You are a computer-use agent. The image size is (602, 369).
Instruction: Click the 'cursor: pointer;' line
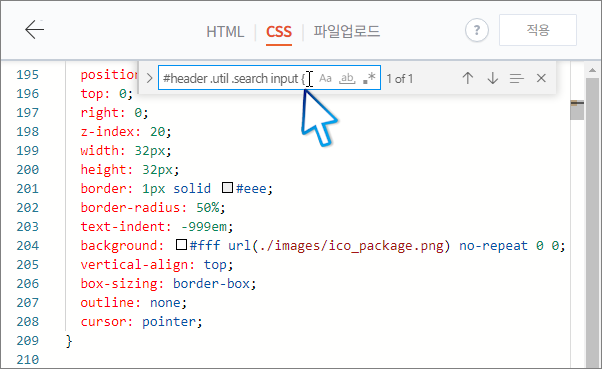click(141, 321)
